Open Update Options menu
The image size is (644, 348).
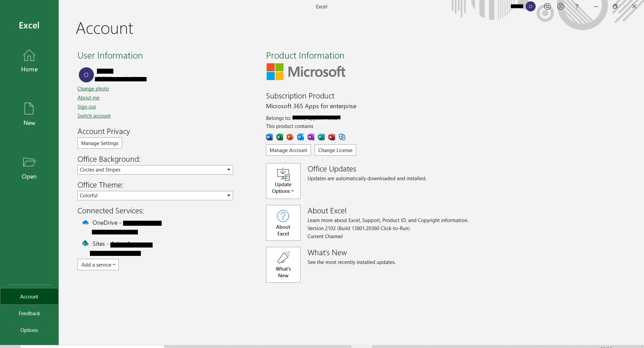click(283, 181)
